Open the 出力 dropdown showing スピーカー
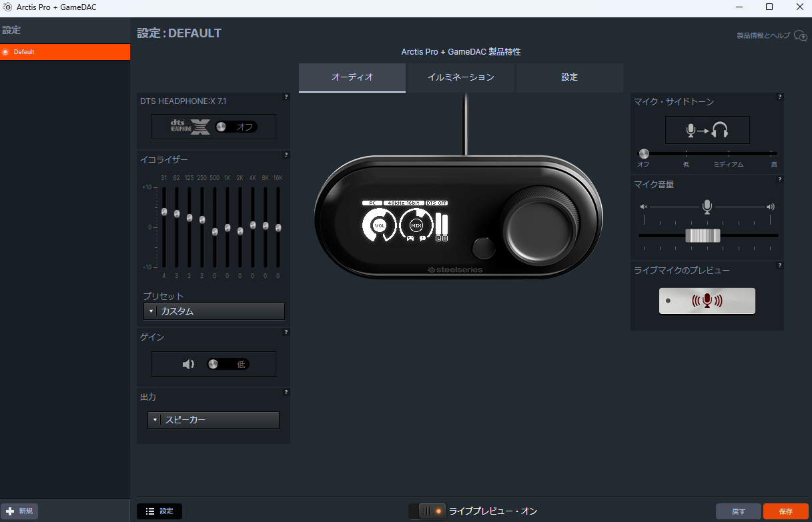Viewport: 812px width, 522px height. tap(214, 420)
